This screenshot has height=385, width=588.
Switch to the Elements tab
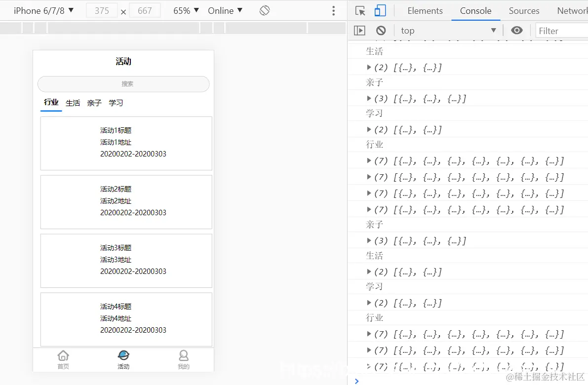click(x=425, y=11)
